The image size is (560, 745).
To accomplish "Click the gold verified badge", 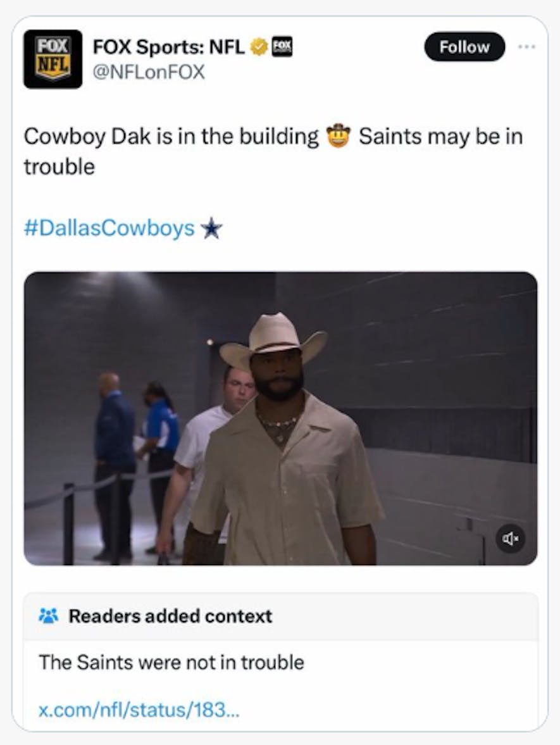I will 259,47.
